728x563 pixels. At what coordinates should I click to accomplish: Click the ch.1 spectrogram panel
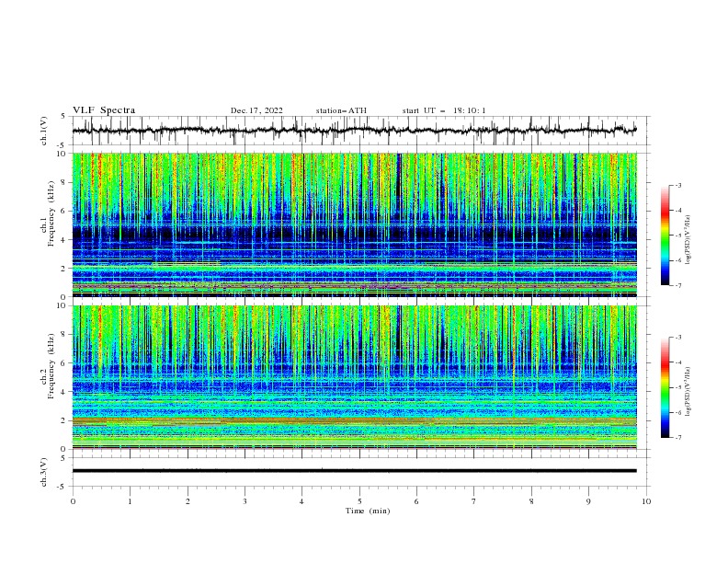coord(354,224)
